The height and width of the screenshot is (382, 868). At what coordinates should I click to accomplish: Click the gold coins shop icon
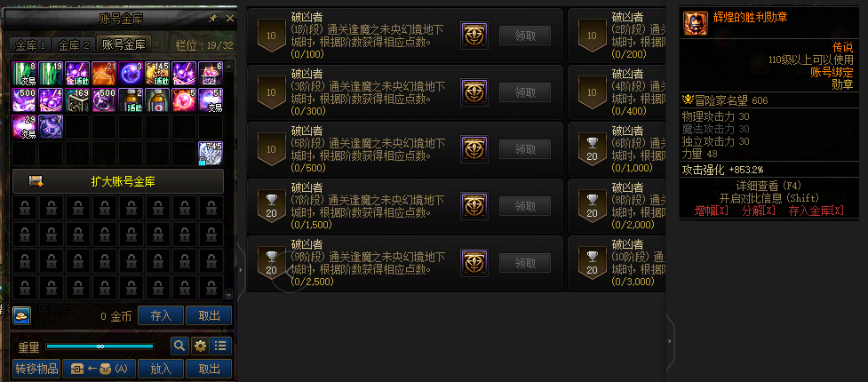coord(20,316)
